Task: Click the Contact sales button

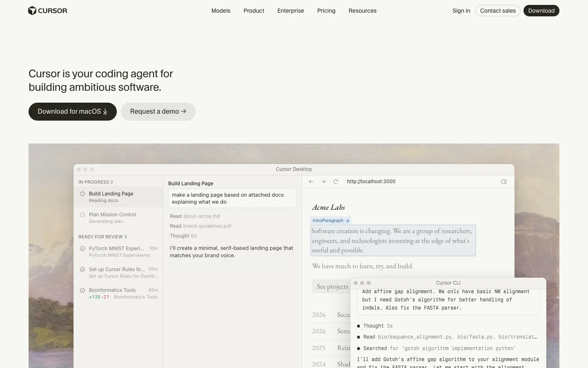Action: pyautogui.click(x=498, y=11)
